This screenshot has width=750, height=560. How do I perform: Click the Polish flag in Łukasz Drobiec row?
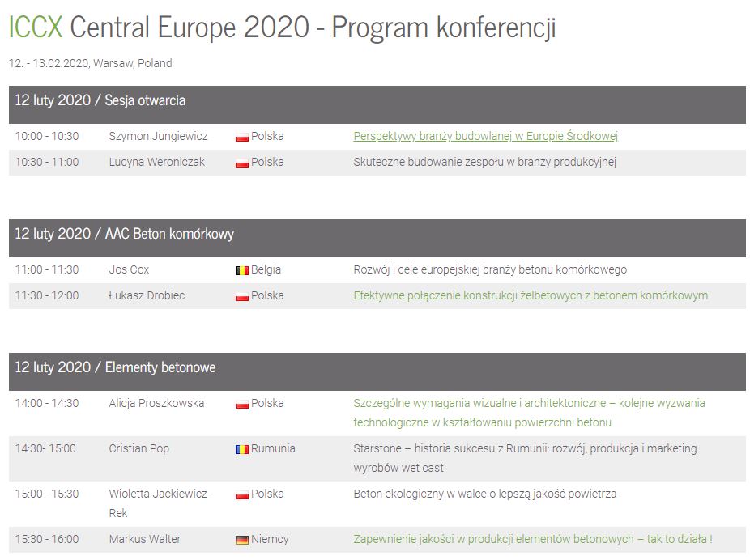pos(242,296)
